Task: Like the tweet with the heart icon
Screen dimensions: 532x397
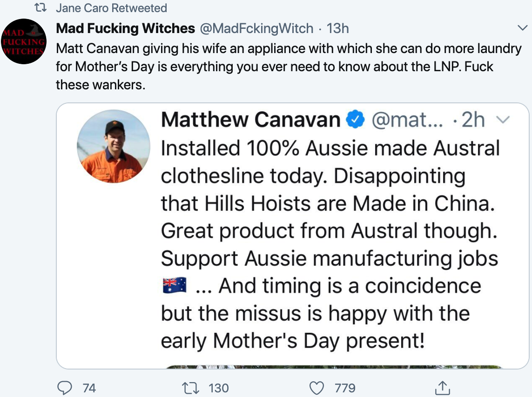Action: click(317, 387)
